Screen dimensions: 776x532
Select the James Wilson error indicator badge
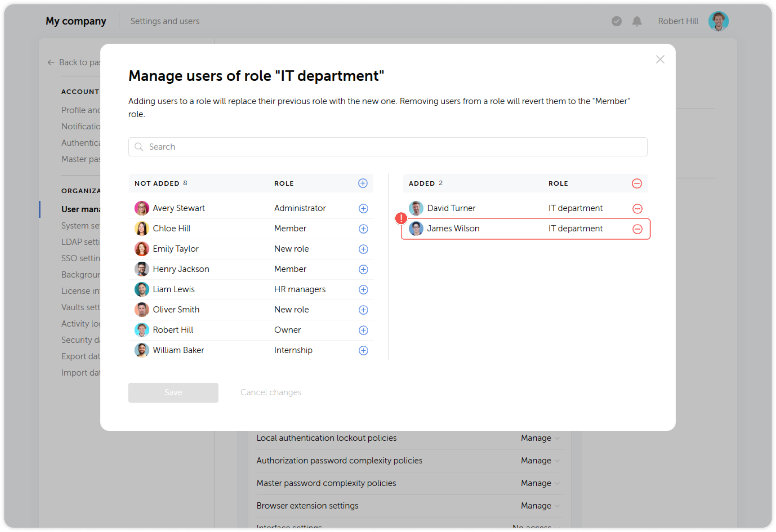pos(401,218)
